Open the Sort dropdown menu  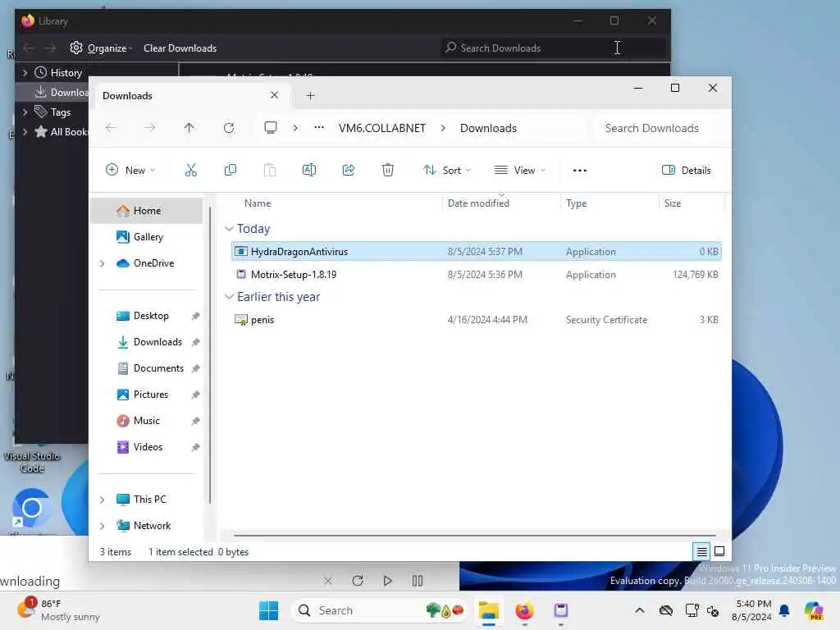[447, 171]
